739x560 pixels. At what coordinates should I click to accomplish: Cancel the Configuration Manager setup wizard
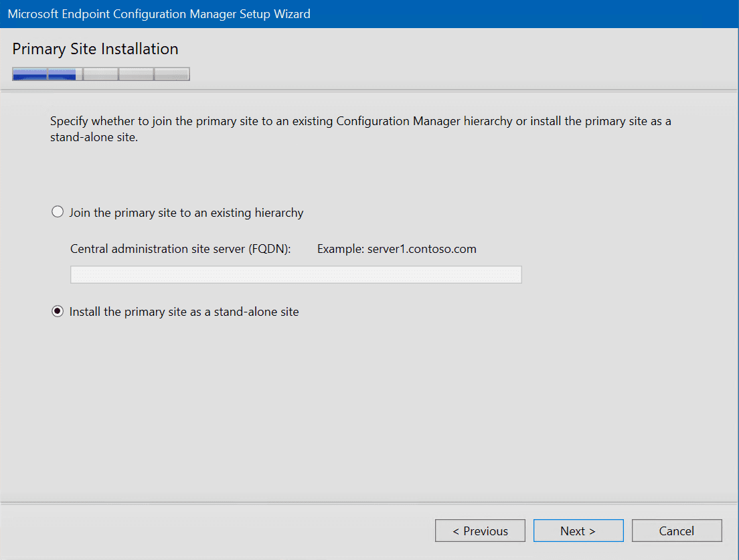[x=677, y=530]
